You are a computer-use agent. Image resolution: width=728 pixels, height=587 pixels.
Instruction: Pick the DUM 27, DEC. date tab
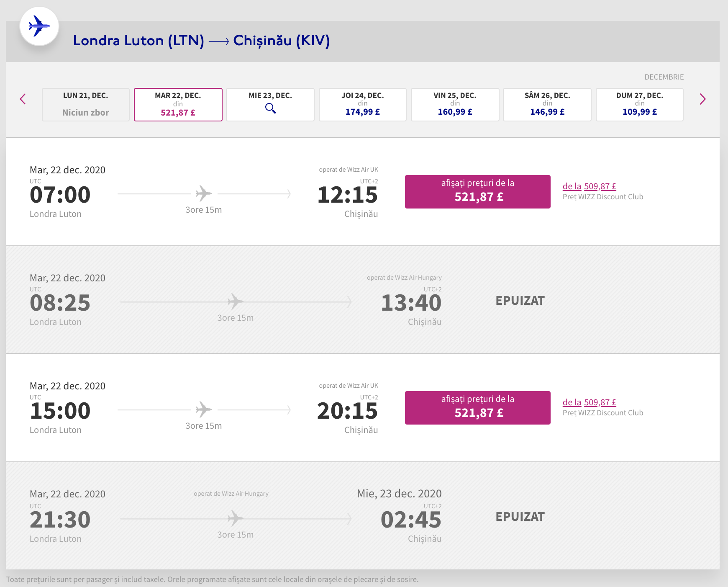click(639, 104)
